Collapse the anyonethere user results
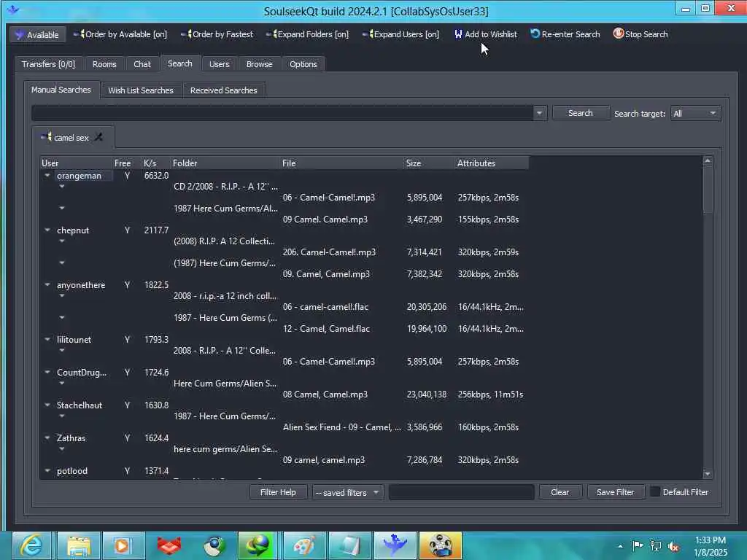747x560 pixels. click(x=47, y=285)
